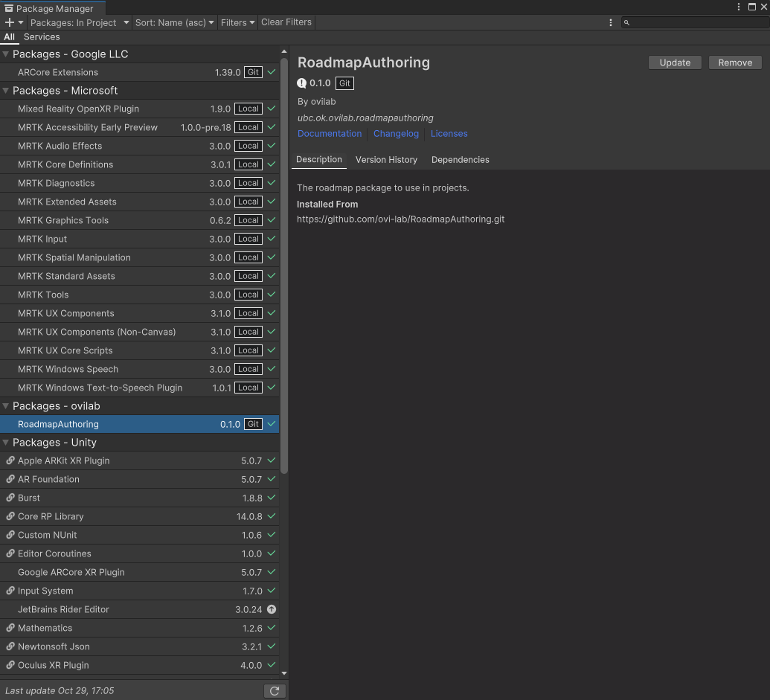Click installed checkmark on MRTK Diagnostics
The width and height of the screenshot is (770, 700).
point(272,182)
